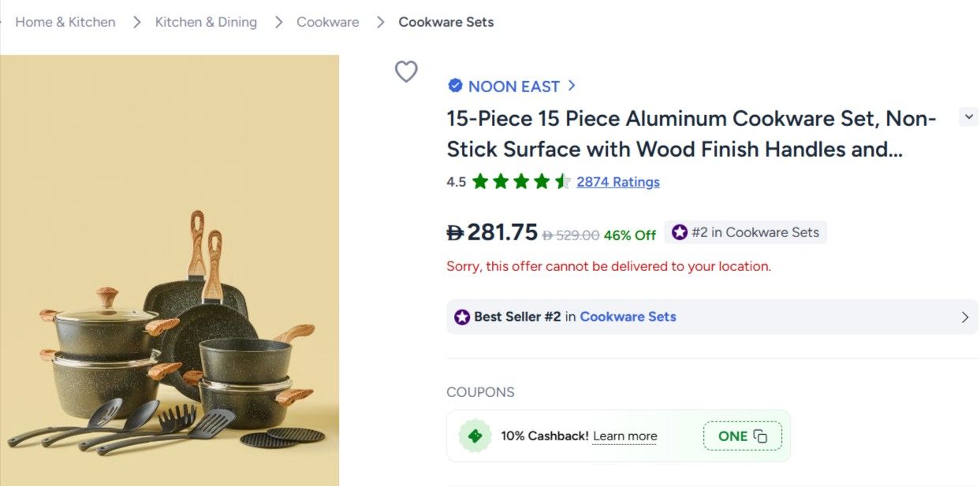Open the Cookware breadcrumb category
Viewport: 980px width, 486px height.
(327, 22)
